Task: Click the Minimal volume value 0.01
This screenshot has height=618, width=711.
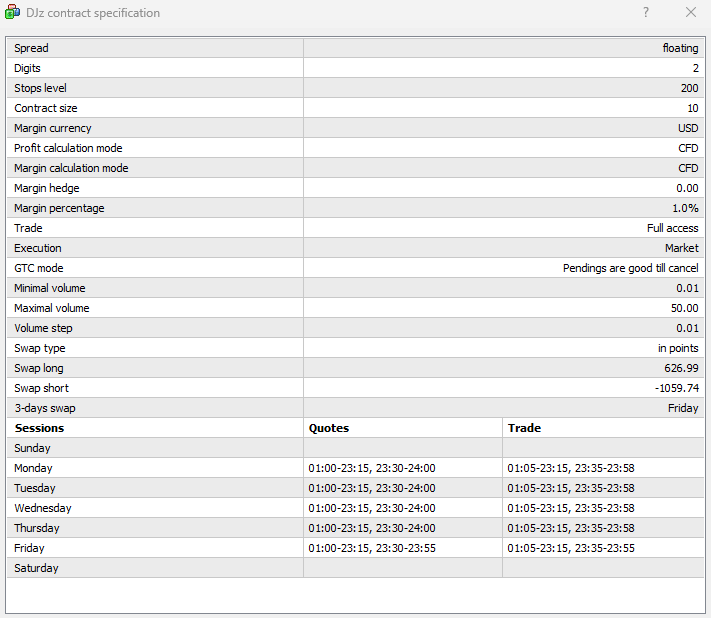Action: click(687, 287)
